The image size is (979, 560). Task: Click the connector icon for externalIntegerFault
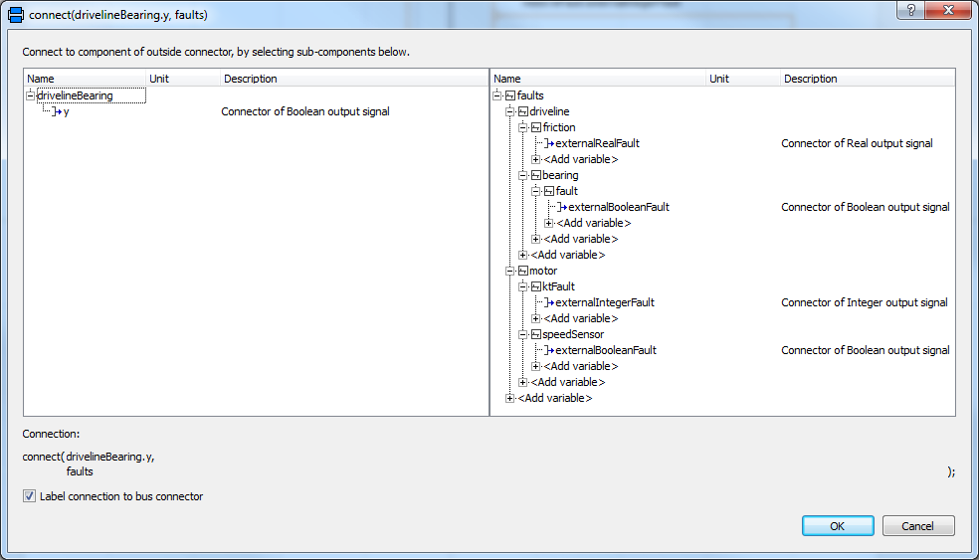(x=549, y=302)
